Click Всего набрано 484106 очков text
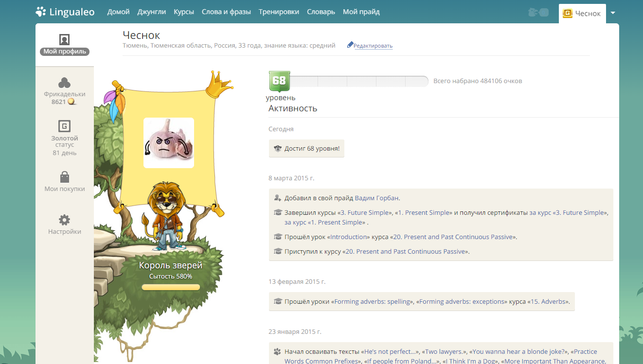The image size is (643, 364). tap(478, 81)
